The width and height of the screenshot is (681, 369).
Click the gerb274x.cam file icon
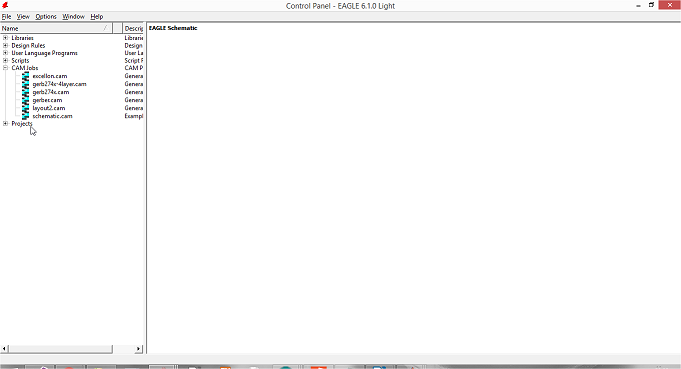tap(26, 92)
